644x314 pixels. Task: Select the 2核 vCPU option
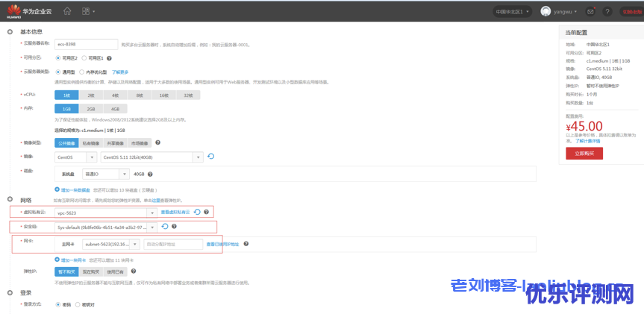(90, 95)
